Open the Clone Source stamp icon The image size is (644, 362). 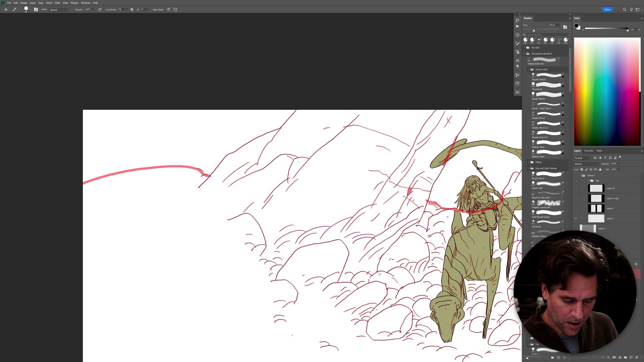tap(517, 52)
